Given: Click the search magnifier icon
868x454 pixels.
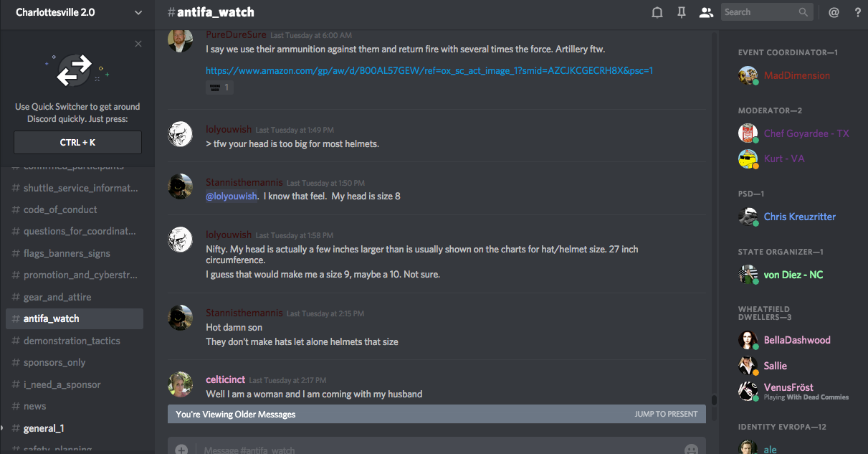Looking at the screenshot, I should point(803,12).
